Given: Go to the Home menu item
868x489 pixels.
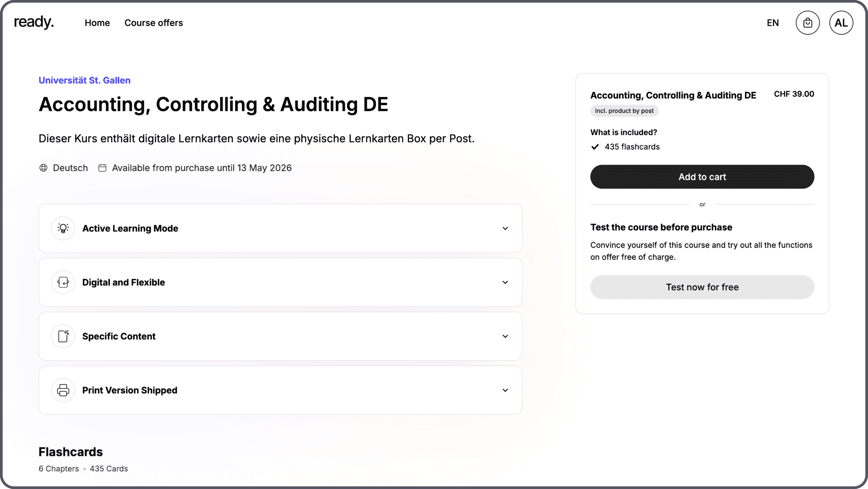Looking at the screenshot, I should coord(97,23).
